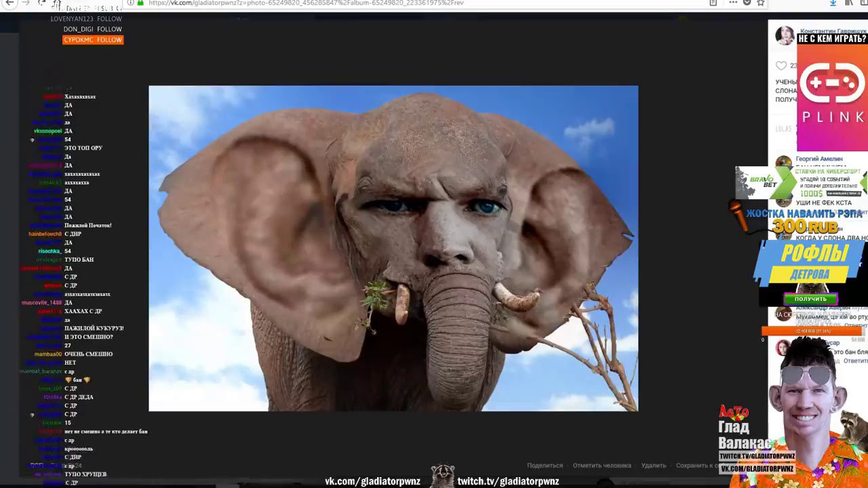The height and width of the screenshot is (488, 868).
Task: Click the Сохранить к себе link
Action: pyautogui.click(x=697, y=466)
